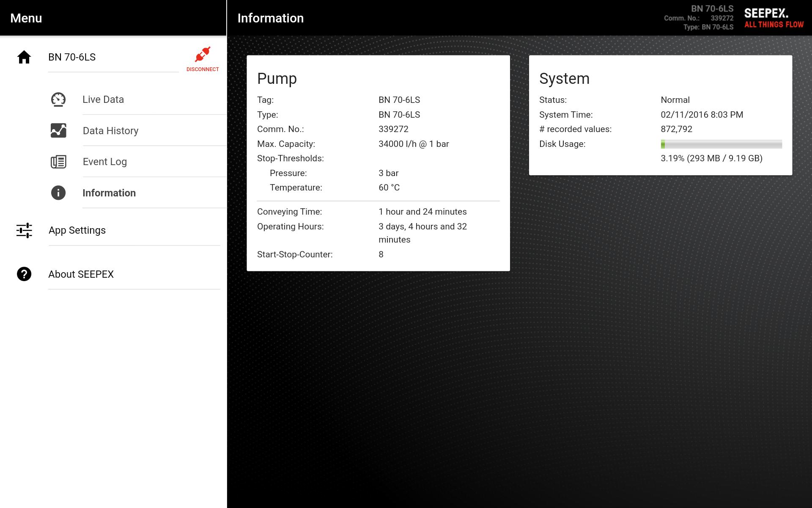Click the Disk Usage progress bar
Viewport: 812px width, 508px height.
[x=721, y=144]
